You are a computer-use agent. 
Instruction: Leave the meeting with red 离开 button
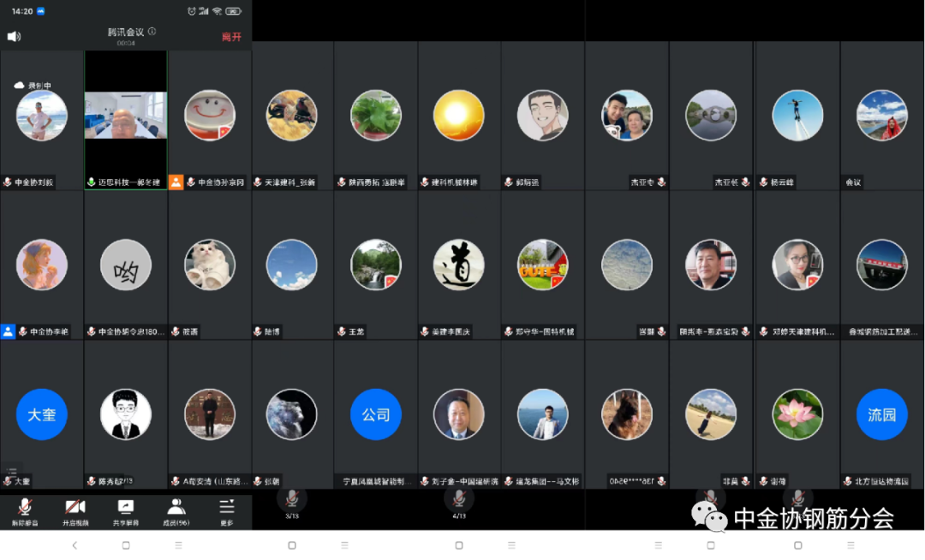click(x=231, y=37)
